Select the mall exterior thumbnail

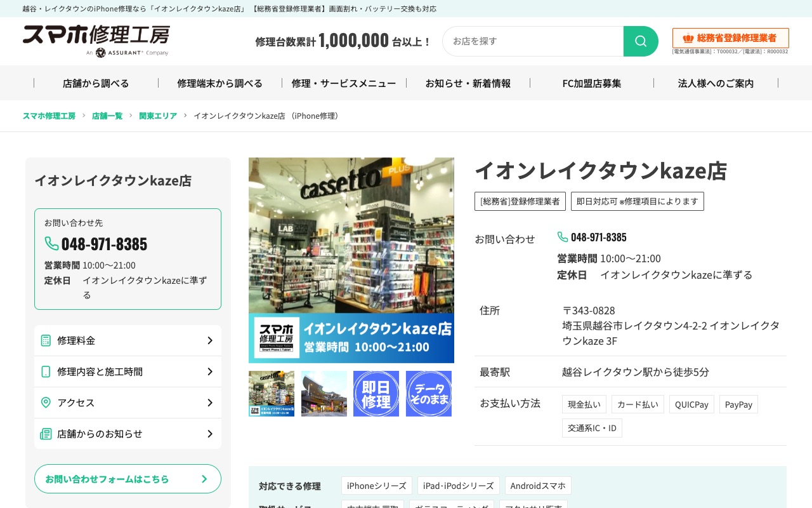(324, 394)
